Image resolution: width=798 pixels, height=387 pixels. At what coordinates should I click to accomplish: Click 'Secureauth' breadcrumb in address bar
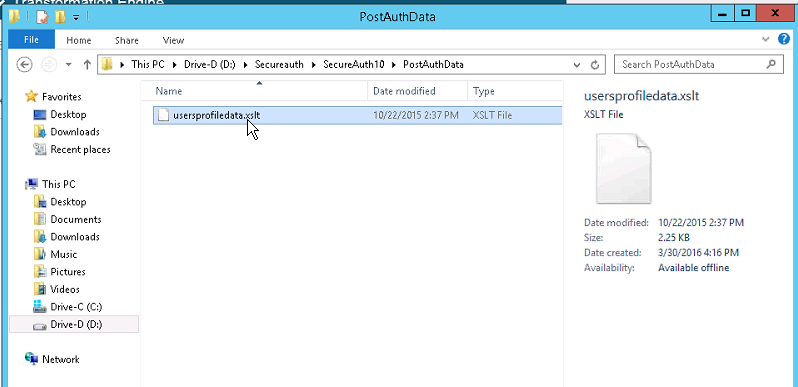(279, 65)
